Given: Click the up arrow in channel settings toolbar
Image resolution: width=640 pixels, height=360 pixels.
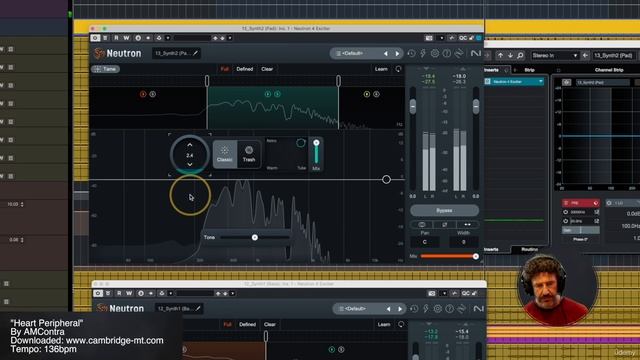Looking at the screenshot, I should pos(500,56).
